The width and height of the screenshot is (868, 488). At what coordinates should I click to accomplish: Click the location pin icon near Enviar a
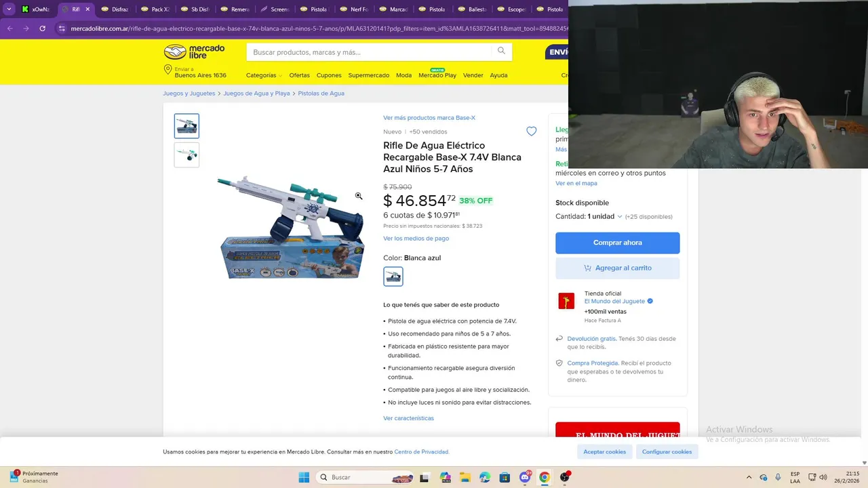(x=167, y=70)
